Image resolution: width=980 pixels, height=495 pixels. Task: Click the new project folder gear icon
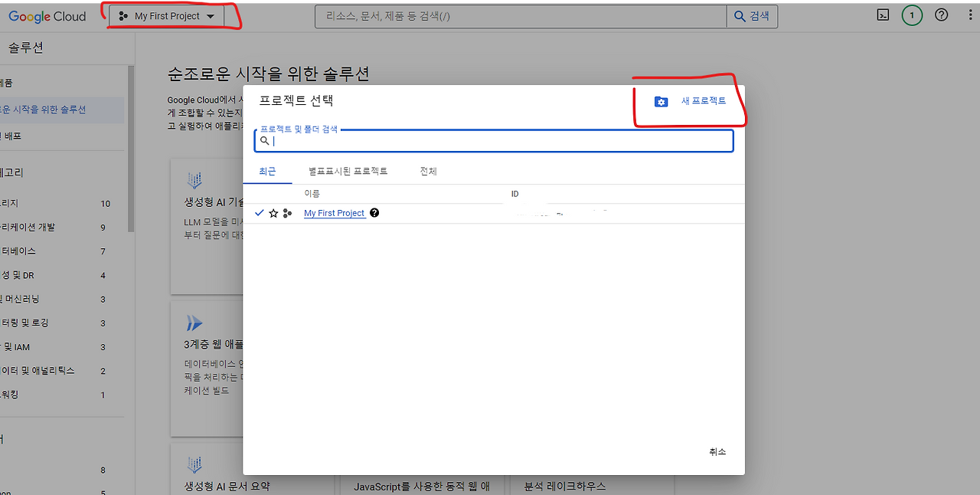tap(661, 101)
